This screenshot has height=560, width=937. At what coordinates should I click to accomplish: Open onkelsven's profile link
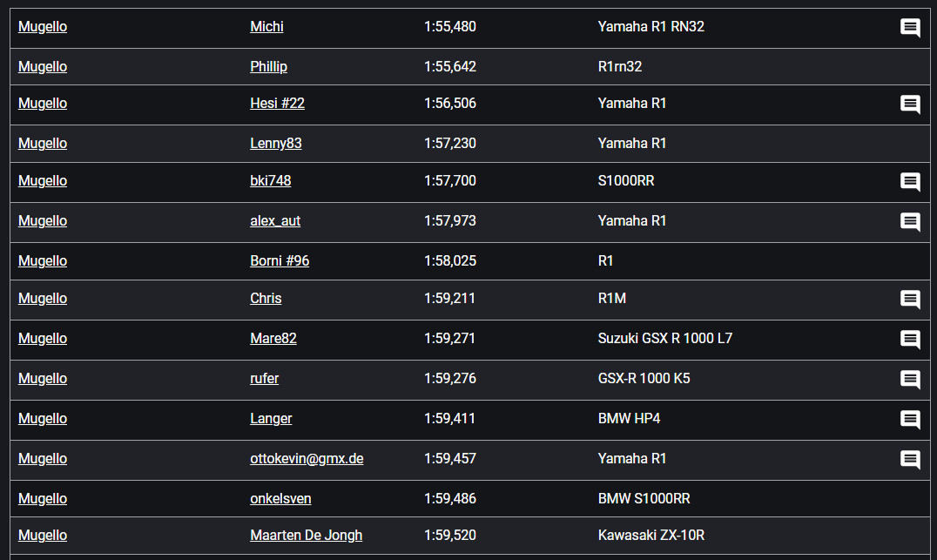(x=280, y=498)
